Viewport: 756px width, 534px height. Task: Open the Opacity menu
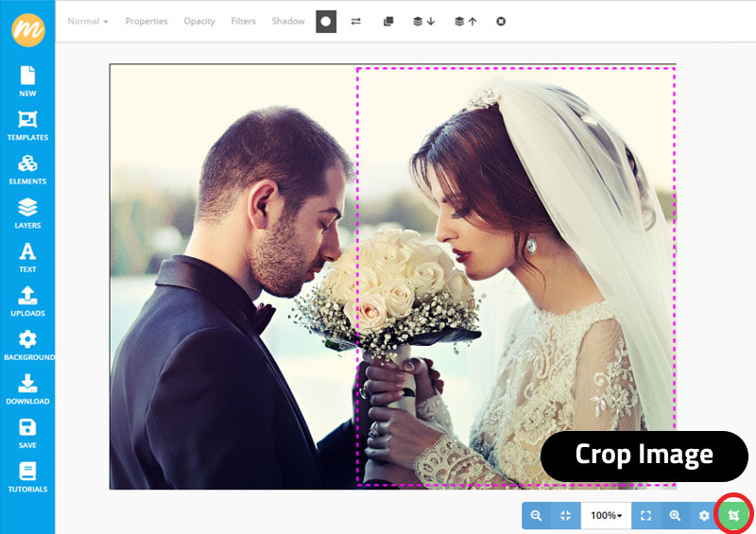(x=199, y=21)
